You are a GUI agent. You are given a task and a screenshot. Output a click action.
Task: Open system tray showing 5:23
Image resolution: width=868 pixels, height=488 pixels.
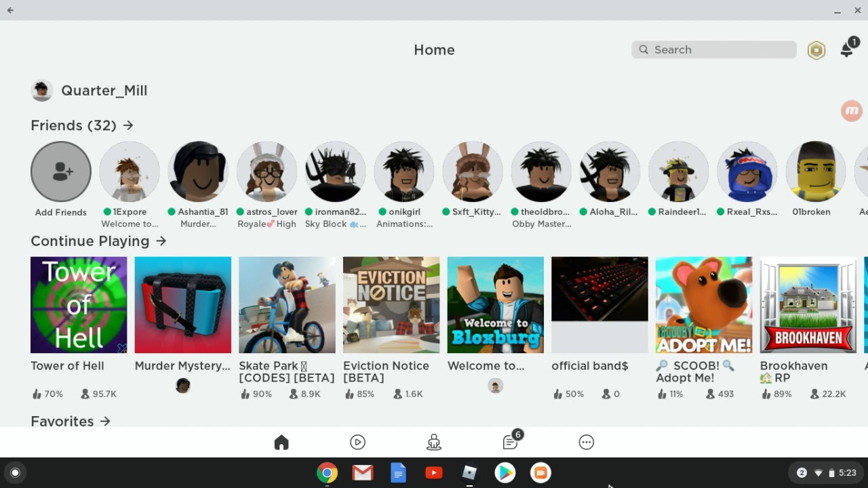pos(827,473)
